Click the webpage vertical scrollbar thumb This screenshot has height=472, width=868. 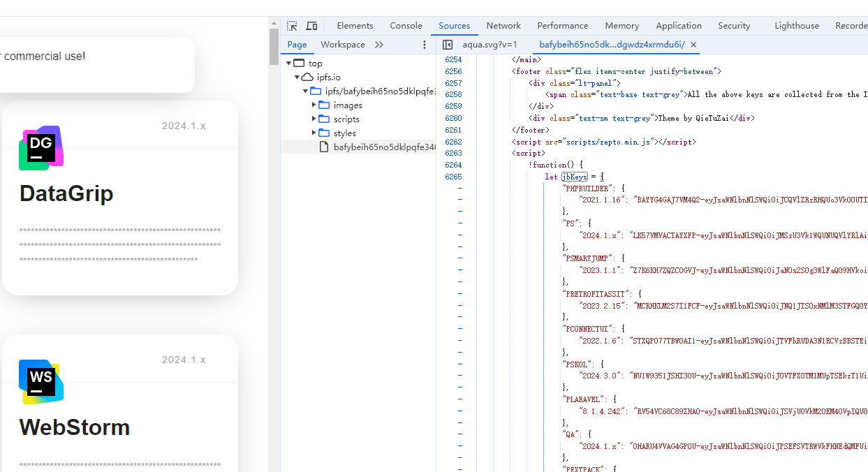pyautogui.click(x=274, y=46)
